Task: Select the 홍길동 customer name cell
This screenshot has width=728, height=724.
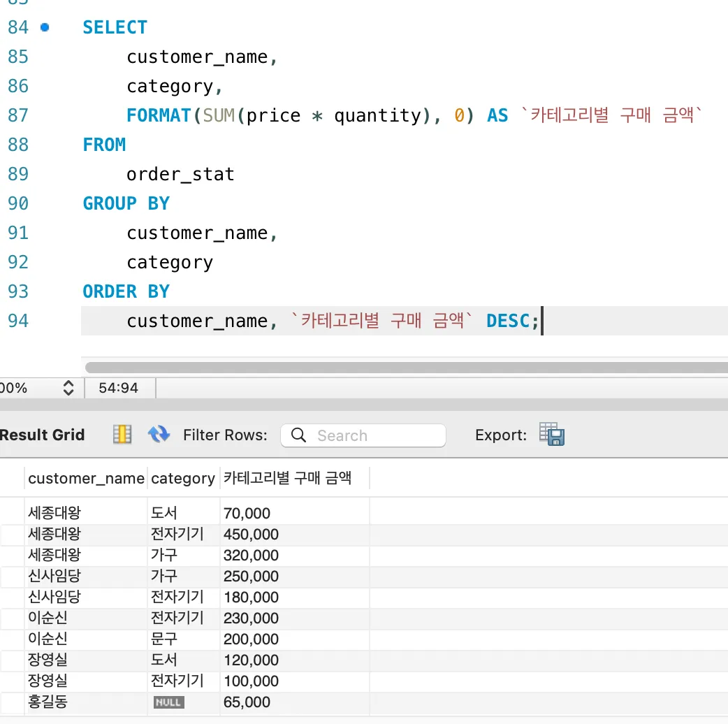Action: pyautogui.click(x=86, y=702)
